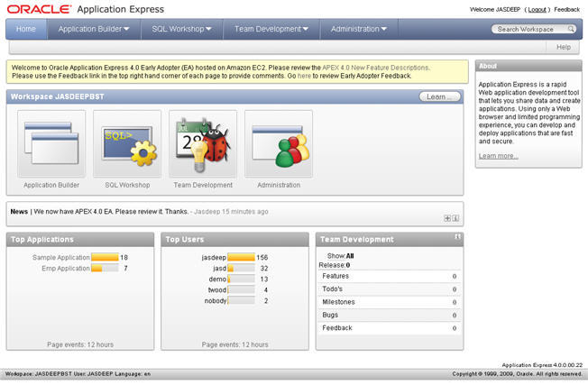Screen dimensions: 588x385
Task: Click Page events: 12 hours under Top Users
Action: click(235, 344)
